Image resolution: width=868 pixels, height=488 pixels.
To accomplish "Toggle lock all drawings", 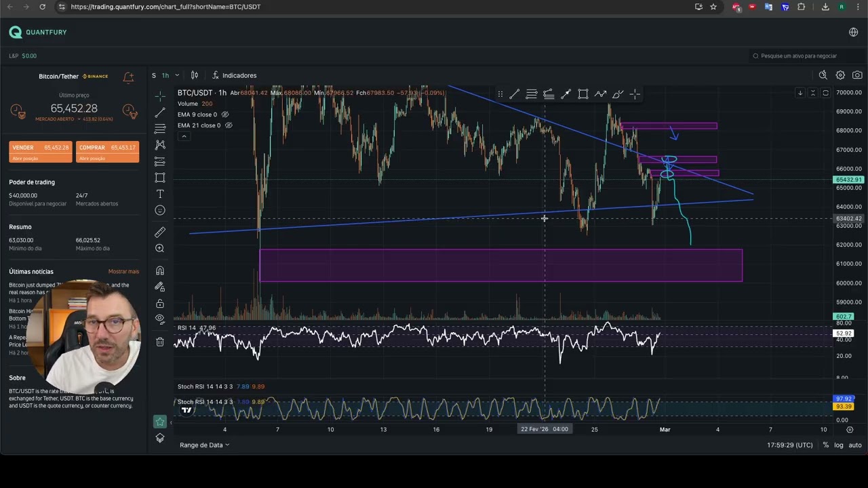I will tap(160, 303).
